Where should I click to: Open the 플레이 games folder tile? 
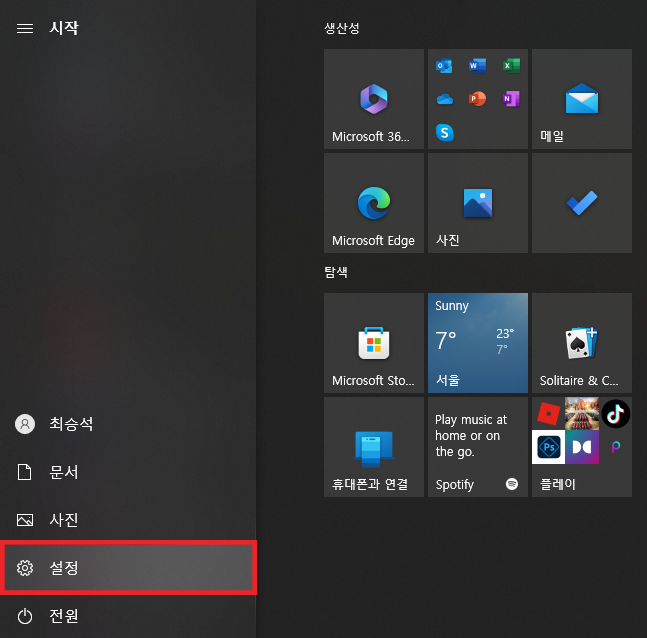pyautogui.click(x=581, y=484)
